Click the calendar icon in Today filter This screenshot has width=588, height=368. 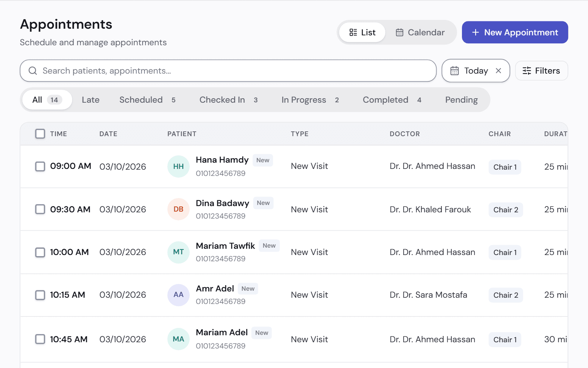tap(455, 71)
